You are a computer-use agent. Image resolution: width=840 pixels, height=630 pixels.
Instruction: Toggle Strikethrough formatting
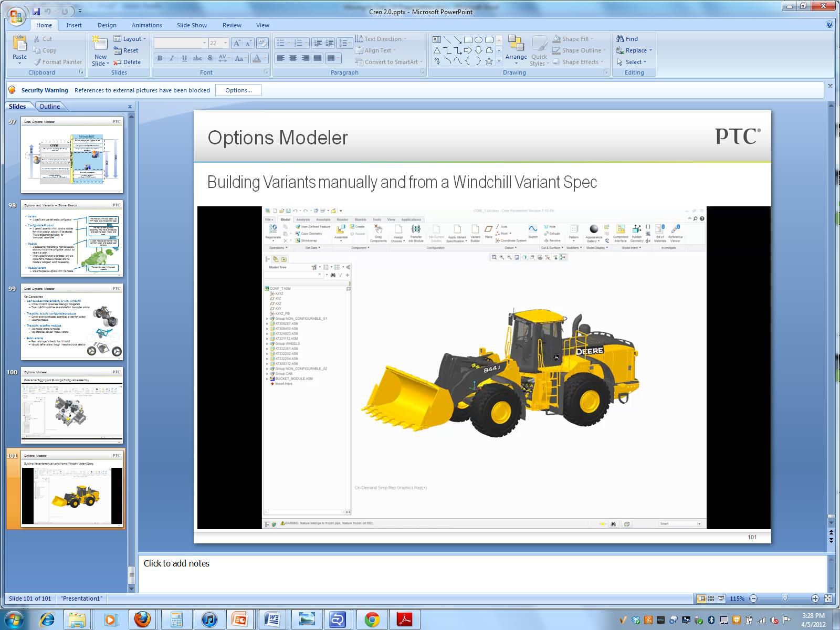197,58
